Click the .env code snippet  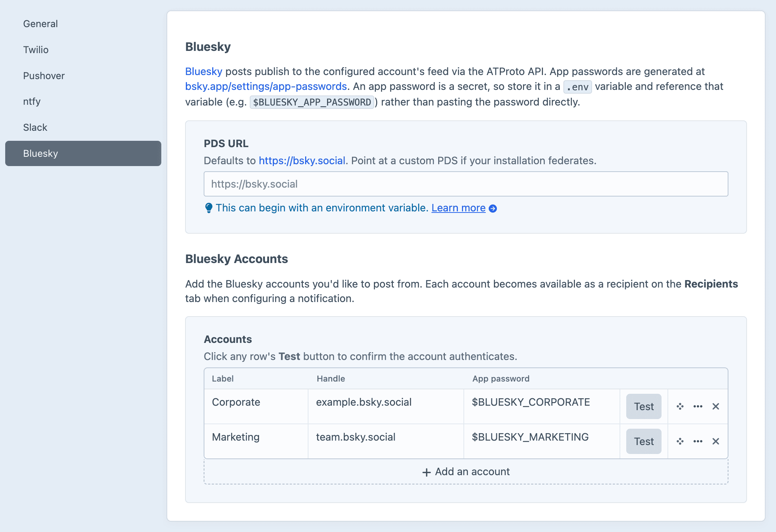point(578,87)
